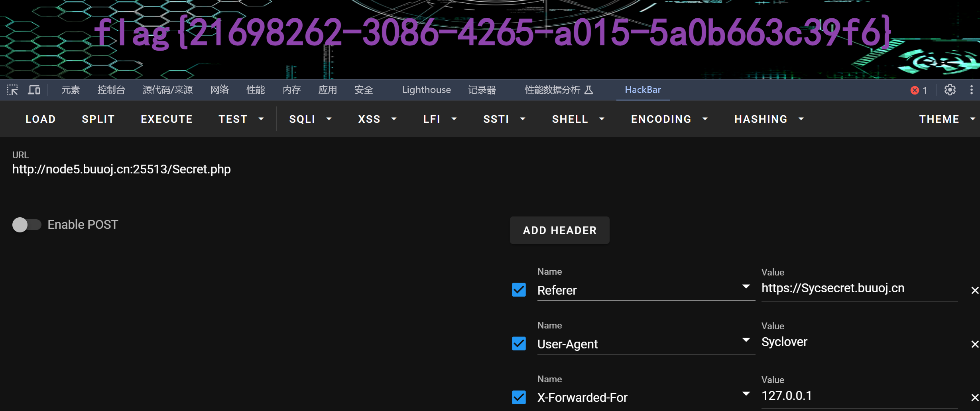Open the DevTools three-dot more menu

click(971, 90)
